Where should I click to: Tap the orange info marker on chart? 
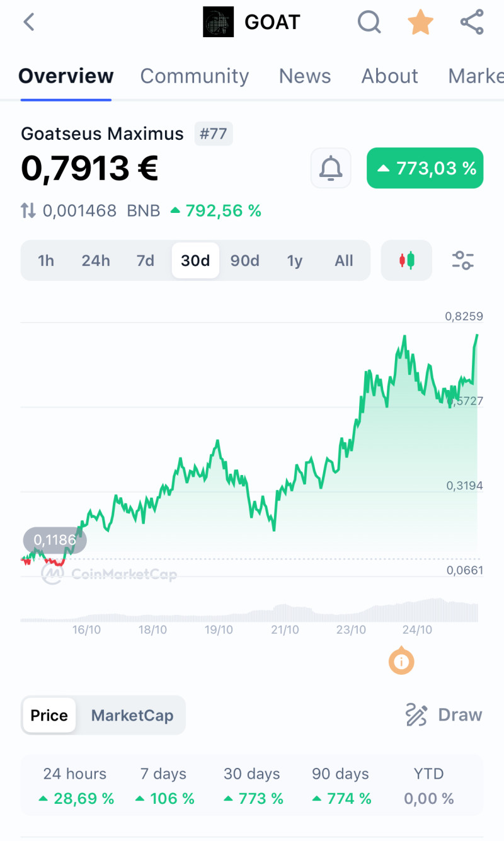pos(402,661)
